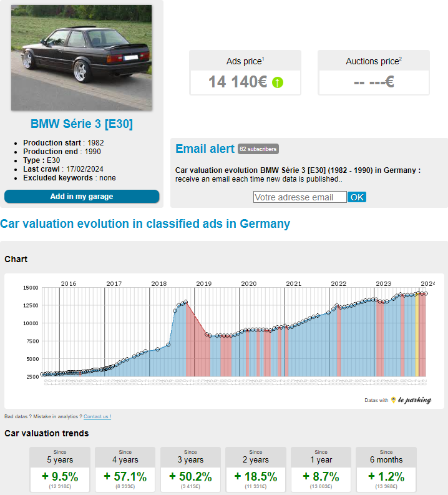The height and width of the screenshot is (495, 448).
Task: Add the car to my garage
Action: coord(82,197)
